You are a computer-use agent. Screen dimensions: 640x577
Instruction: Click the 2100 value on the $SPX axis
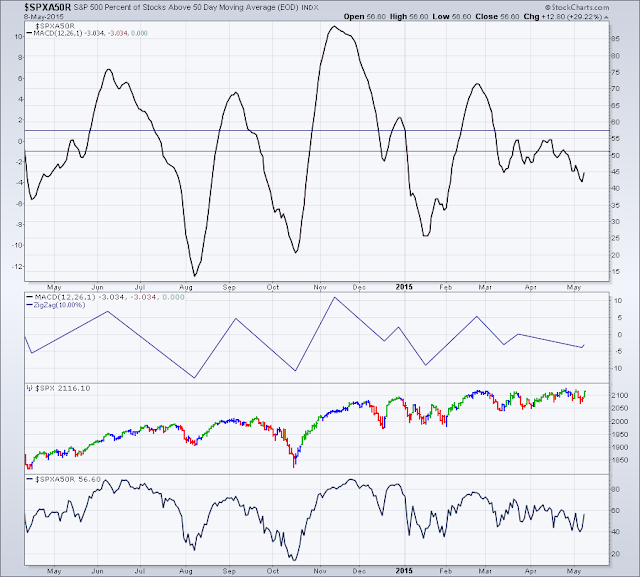coord(620,395)
